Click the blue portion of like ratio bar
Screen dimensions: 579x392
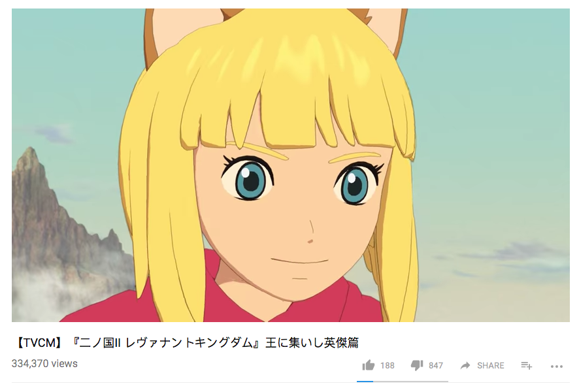tap(365, 382)
